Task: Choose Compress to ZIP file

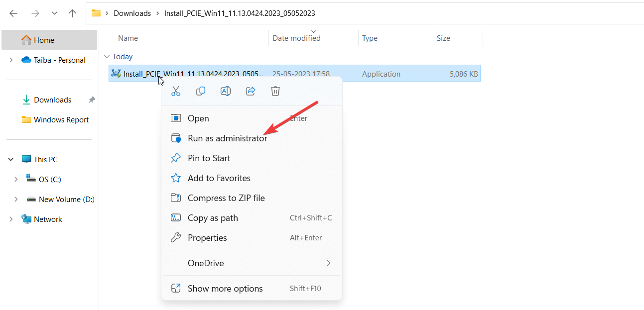Action: pyautogui.click(x=252, y=198)
